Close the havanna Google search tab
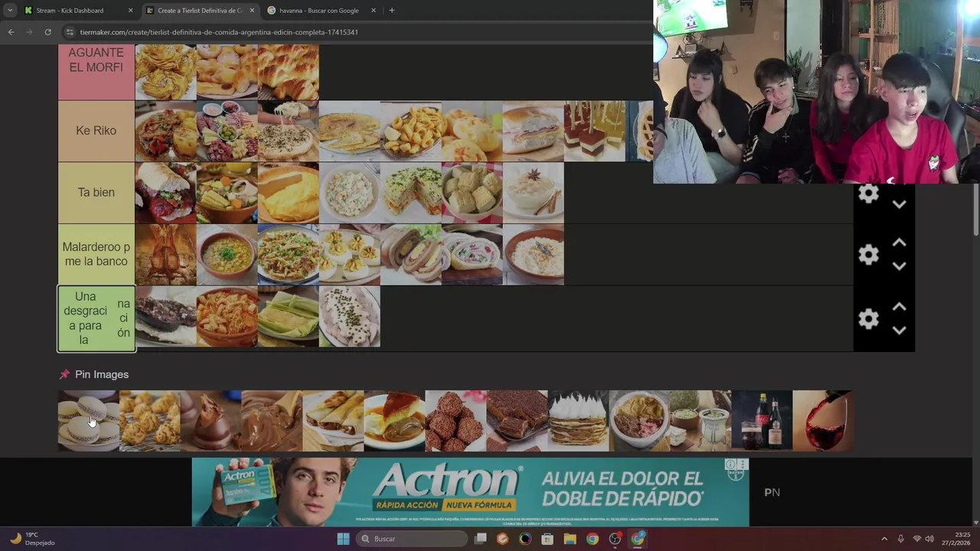This screenshot has width=980, height=551. 374,11
